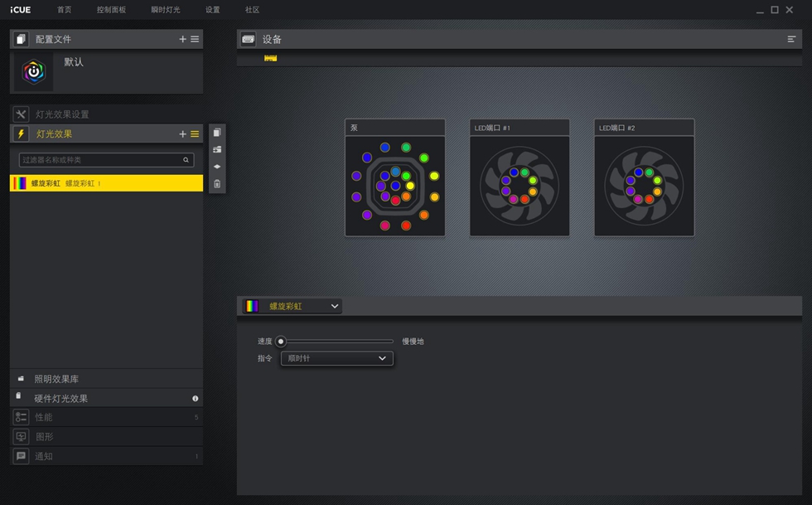This screenshot has height=505, width=812.
Task: Click the 过滤器名称或种类 search field
Action: [99, 160]
